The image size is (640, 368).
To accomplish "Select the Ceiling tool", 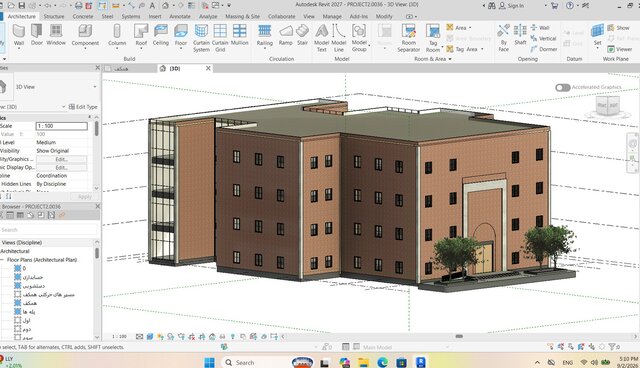I will 160,34.
